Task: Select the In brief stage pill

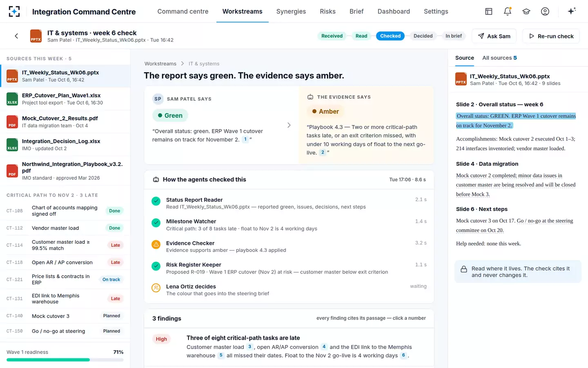Action: [454, 36]
